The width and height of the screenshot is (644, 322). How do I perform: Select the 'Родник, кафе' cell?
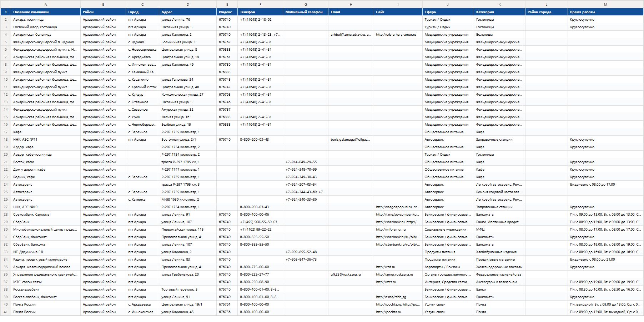[x=46, y=177]
